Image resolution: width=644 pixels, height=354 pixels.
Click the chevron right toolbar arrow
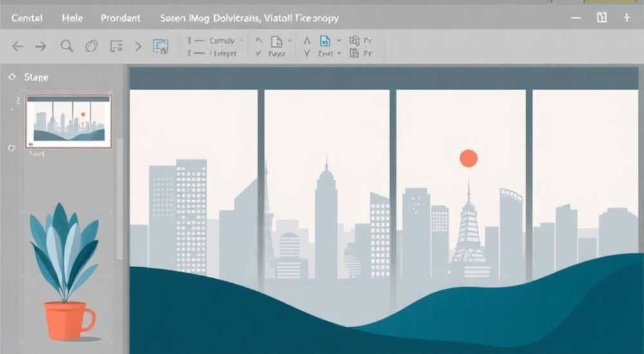click(x=138, y=46)
